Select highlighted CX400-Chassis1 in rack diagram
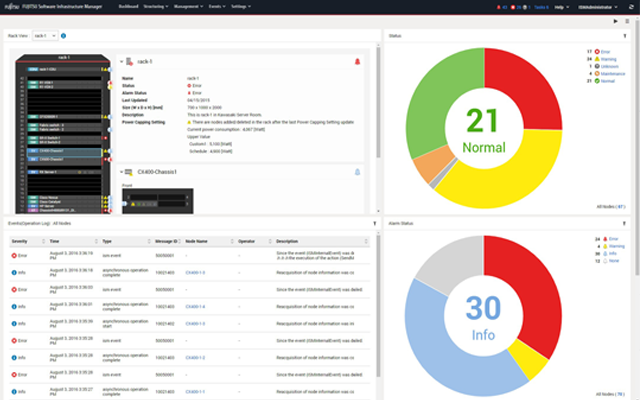Screen dimensions: 640x400 64,151
